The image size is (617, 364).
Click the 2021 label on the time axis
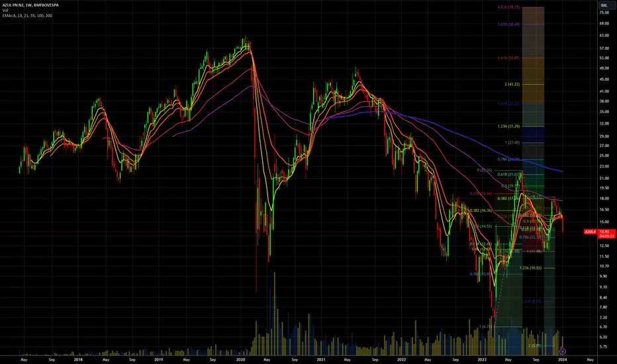click(321, 359)
